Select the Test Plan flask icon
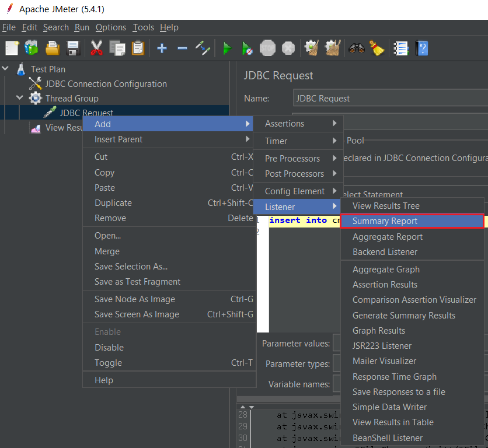This screenshot has width=488, height=448. 21,69
